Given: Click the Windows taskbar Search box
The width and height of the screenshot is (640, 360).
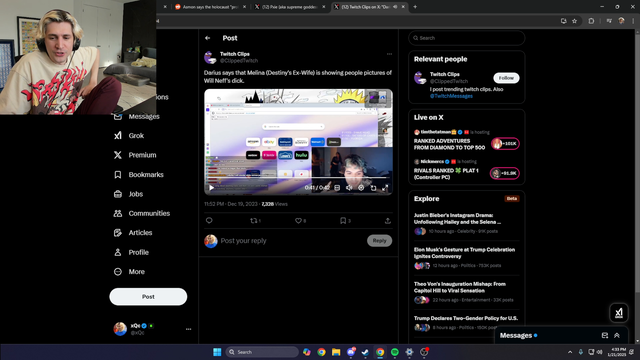Looking at the screenshot, I should (x=262, y=352).
